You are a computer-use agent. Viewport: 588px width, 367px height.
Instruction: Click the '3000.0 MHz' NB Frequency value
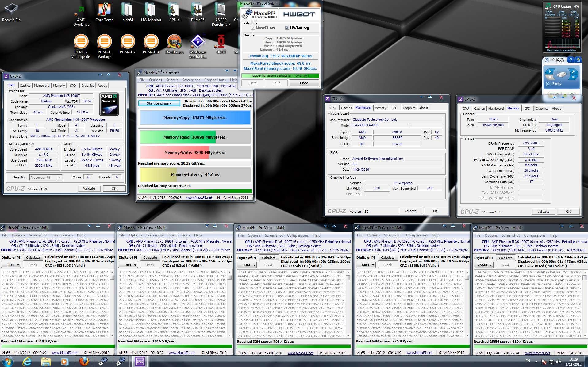(x=554, y=130)
